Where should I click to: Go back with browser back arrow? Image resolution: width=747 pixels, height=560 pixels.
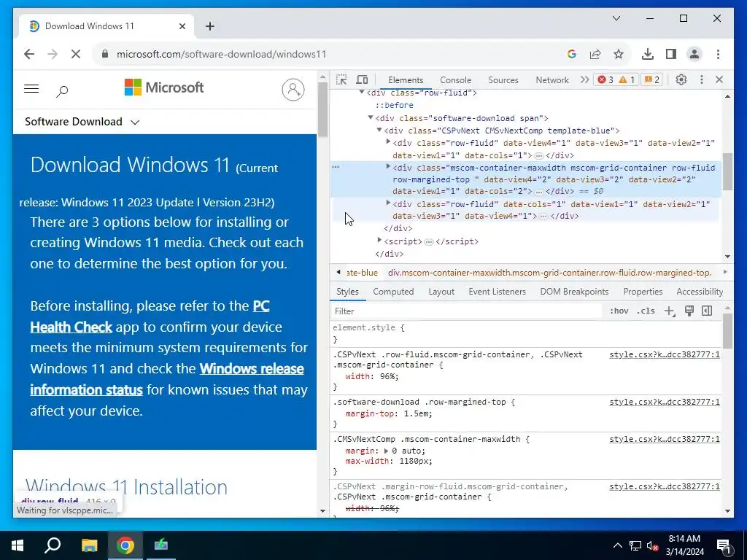coord(29,54)
